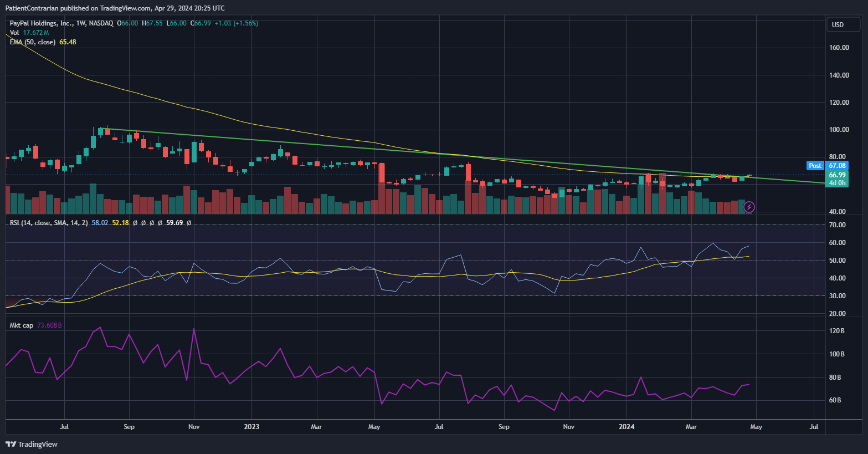The width and height of the screenshot is (868, 454).
Task: Click the 4d 0h countdown label
Action: tap(837, 183)
